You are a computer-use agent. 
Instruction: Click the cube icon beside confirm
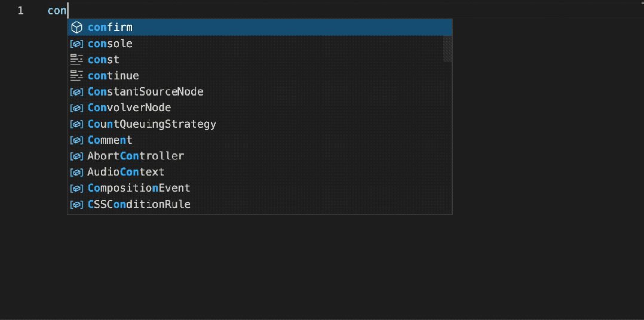(x=76, y=27)
